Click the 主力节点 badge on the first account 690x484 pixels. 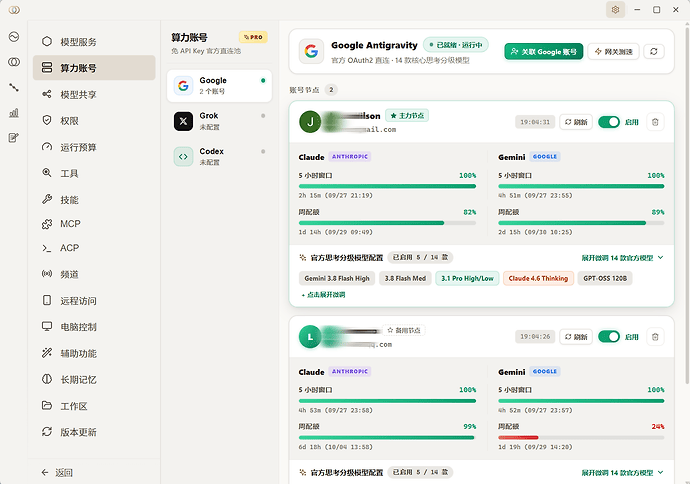tap(407, 116)
